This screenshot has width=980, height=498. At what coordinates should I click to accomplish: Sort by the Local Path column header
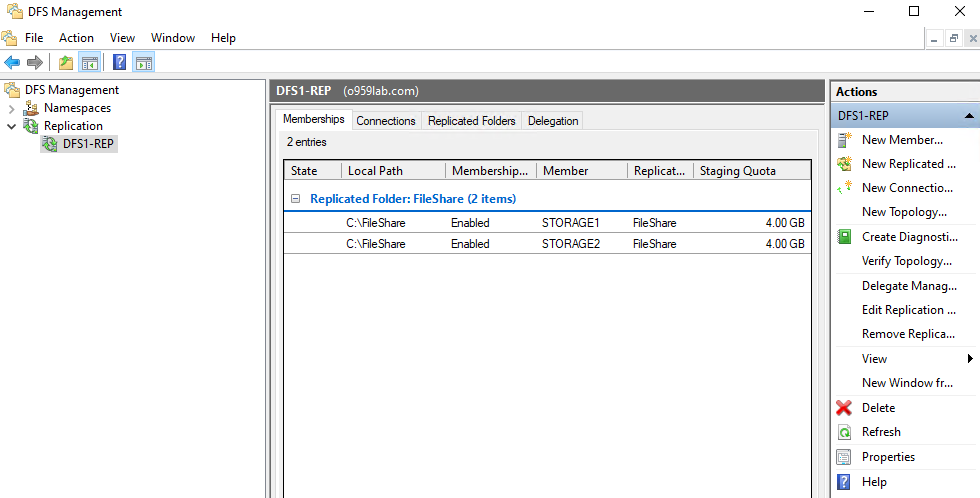pyautogui.click(x=393, y=171)
